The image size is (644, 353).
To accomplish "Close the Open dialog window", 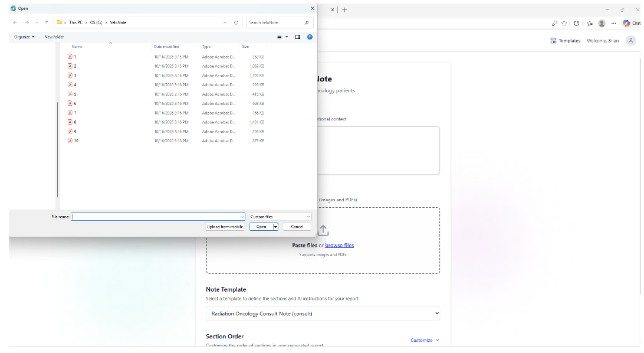I will (x=312, y=8).
